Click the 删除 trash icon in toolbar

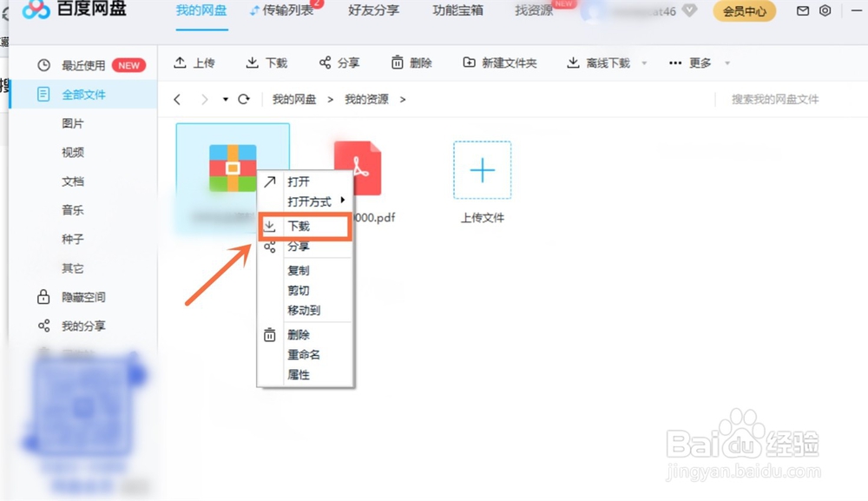point(398,63)
